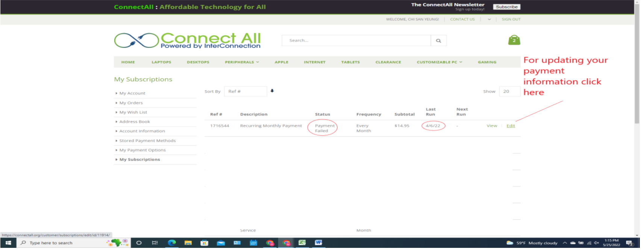Click into the site search field
Viewport: 644px width, 252px height.
pyautogui.click(x=356, y=41)
